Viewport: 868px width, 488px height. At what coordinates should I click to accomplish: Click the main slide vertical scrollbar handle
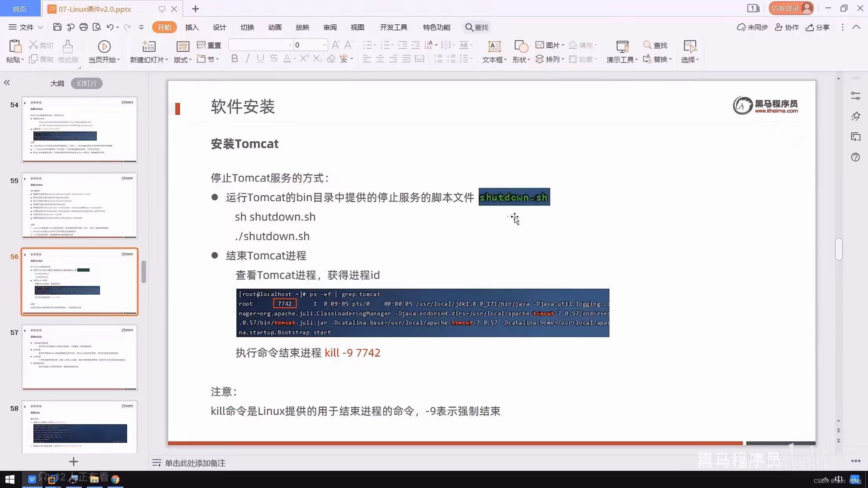click(839, 249)
